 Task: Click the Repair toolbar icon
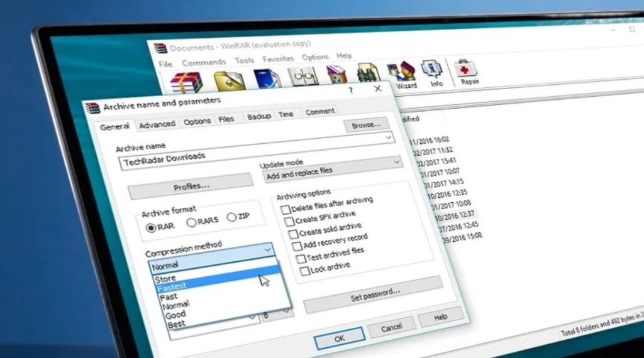tap(467, 72)
